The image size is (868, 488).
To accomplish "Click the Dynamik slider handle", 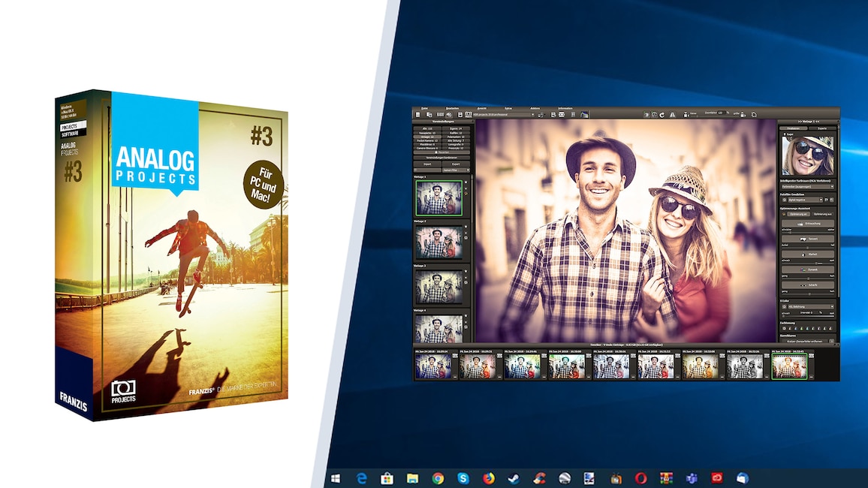I will 808,279.
